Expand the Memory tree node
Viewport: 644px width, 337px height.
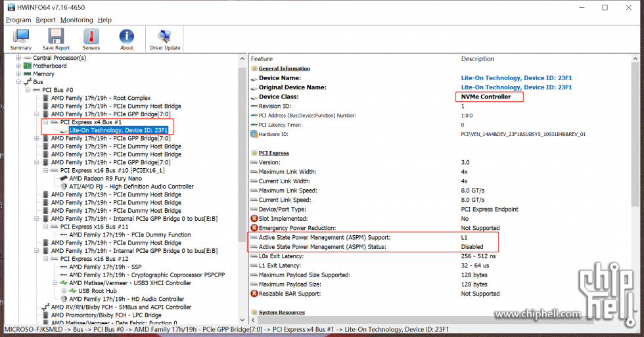[18, 74]
